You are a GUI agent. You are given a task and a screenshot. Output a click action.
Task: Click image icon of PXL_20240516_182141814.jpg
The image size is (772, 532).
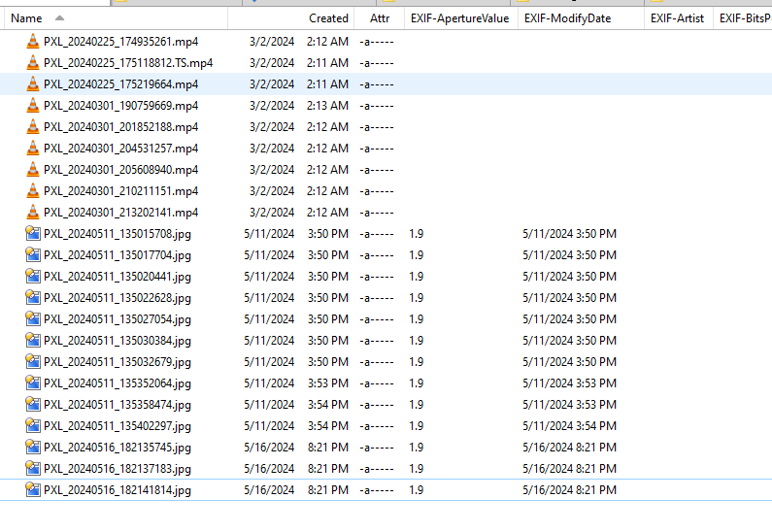point(32,489)
